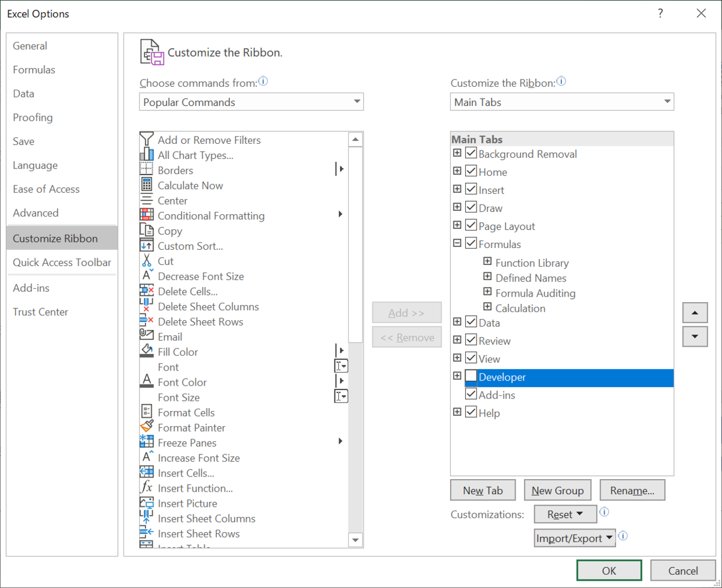Click the Cut scissors icon
Image resolution: width=722 pixels, height=588 pixels.
click(147, 261)
